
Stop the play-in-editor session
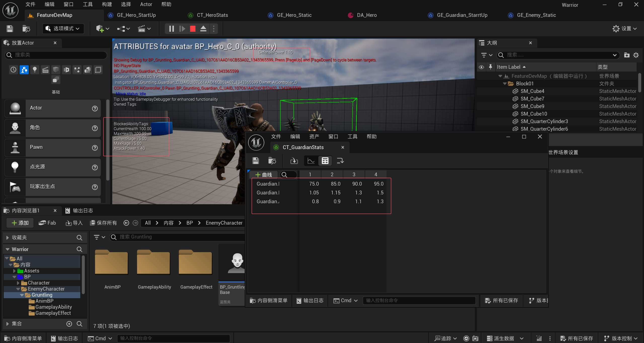tap(193, 29)
